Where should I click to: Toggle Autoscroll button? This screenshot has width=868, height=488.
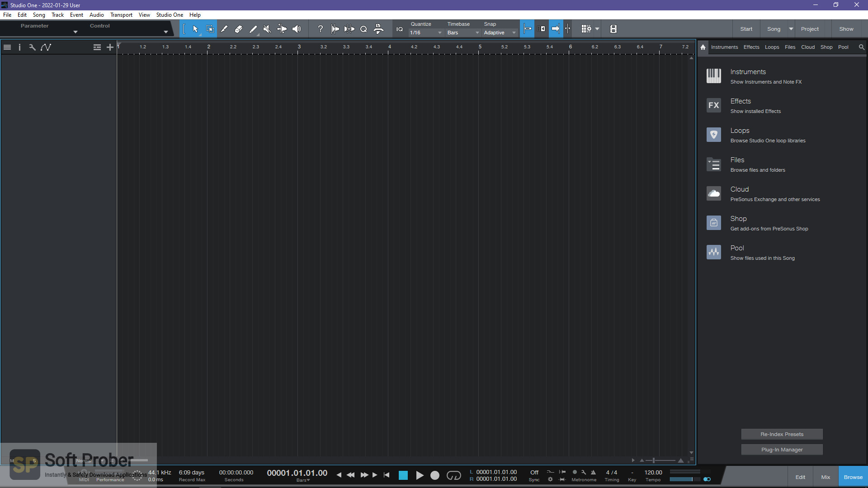[556, 29]
